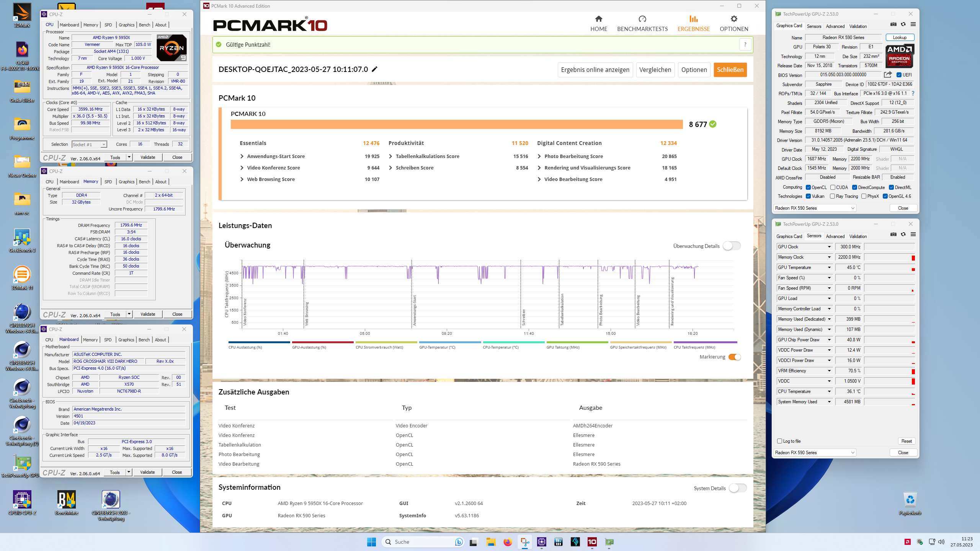Select ERGEBNISSE tab in PCMark
The width and height of the screenshot is (980, 551).
[x=694, y=23]
